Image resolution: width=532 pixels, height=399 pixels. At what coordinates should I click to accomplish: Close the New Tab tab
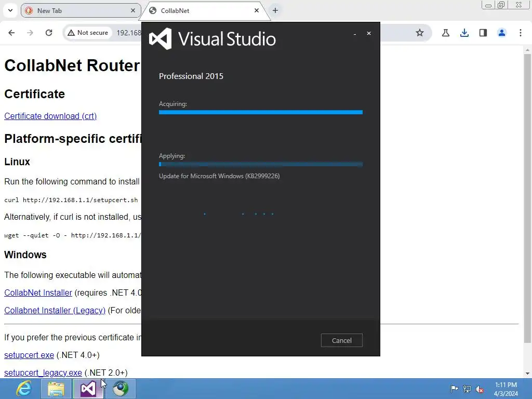point(133,10)
